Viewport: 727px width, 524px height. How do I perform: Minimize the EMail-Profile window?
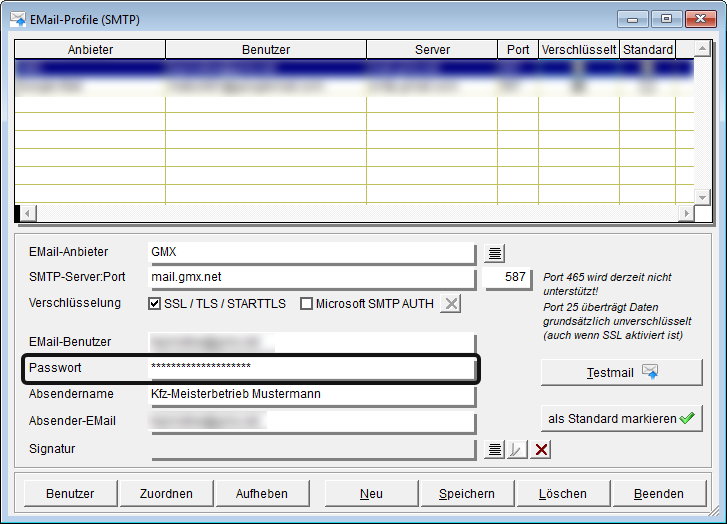tap(632, 19)
